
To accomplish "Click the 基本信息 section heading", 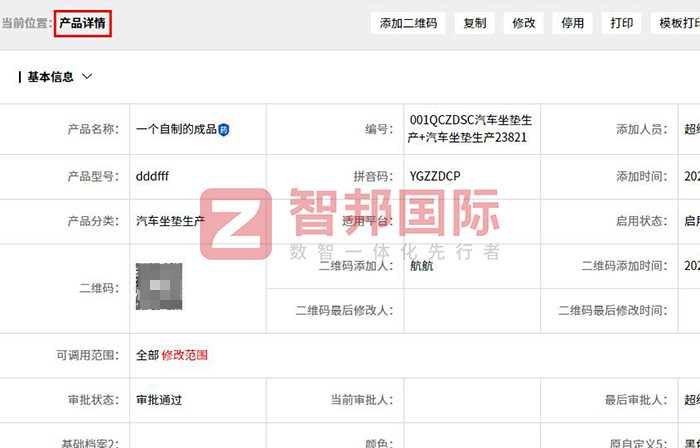I will 50,77.
